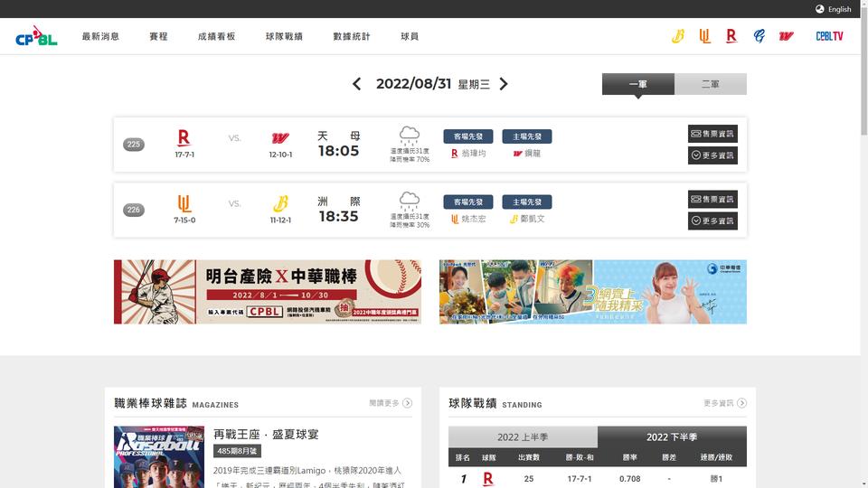Open the 球員 menu
Screen dimensions: 868x488
click(x=410, y=36)
